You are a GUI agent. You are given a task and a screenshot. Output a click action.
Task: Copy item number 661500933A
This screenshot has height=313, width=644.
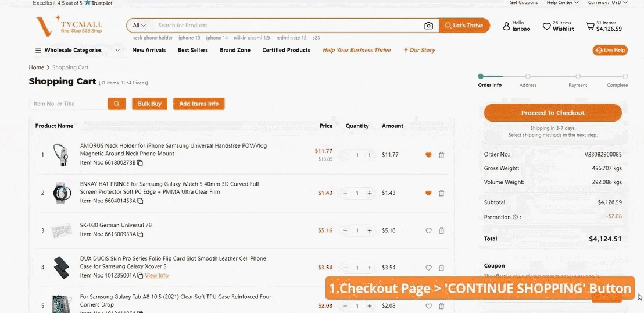click(x=140, y=234)
